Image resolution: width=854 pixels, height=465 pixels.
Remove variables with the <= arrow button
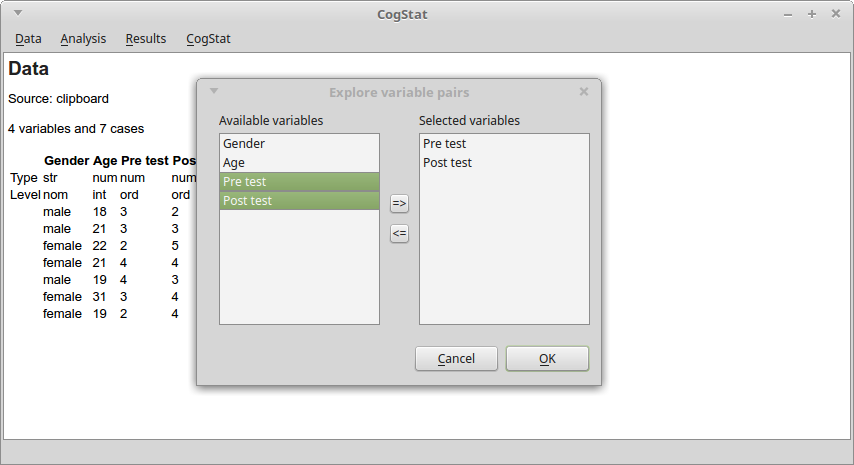[x=399, y=234]
